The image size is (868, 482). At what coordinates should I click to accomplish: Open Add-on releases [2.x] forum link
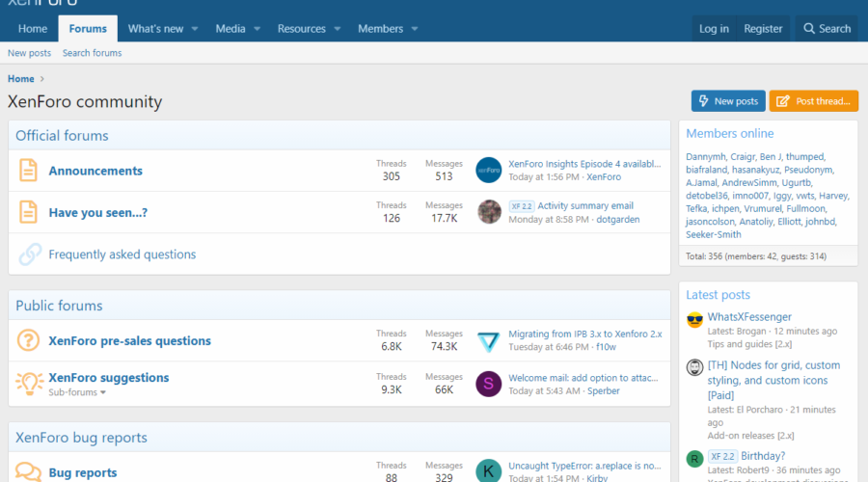click(x=750, y=436)
